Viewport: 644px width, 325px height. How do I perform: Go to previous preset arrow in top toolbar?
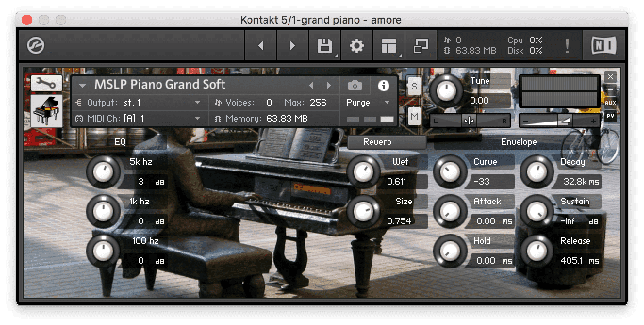click(x=261, y=46)
